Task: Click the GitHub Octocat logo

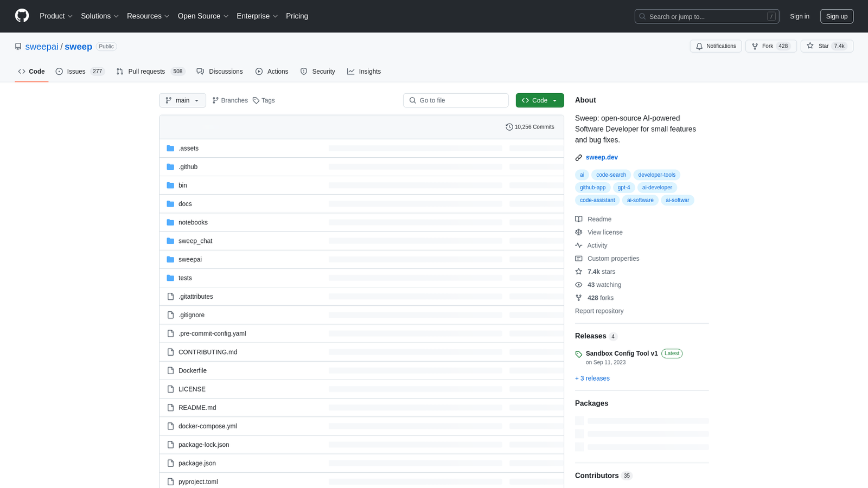Action: point(22,16)
